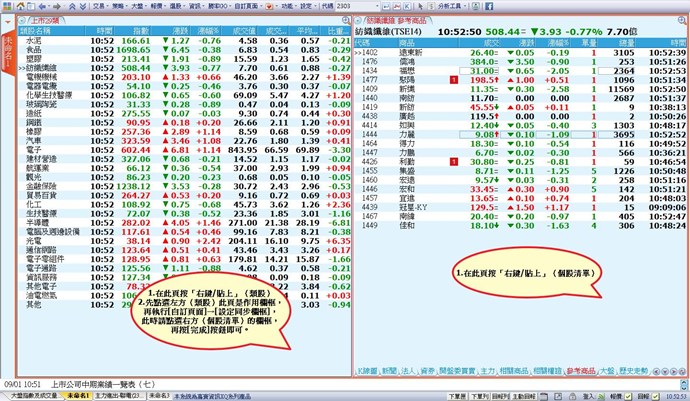Click the dollar sign icon in toolbar
Viewport: 690px width, 401px height.
(431, 6)
